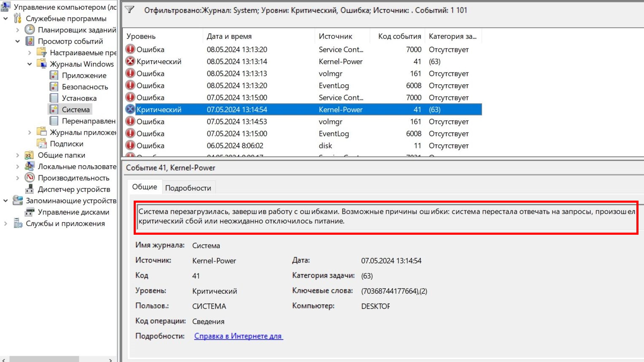The width and height of the screenshot is (644, 362).
Task: Click the Запоминающие устройства icon
Action: [18, 200]
